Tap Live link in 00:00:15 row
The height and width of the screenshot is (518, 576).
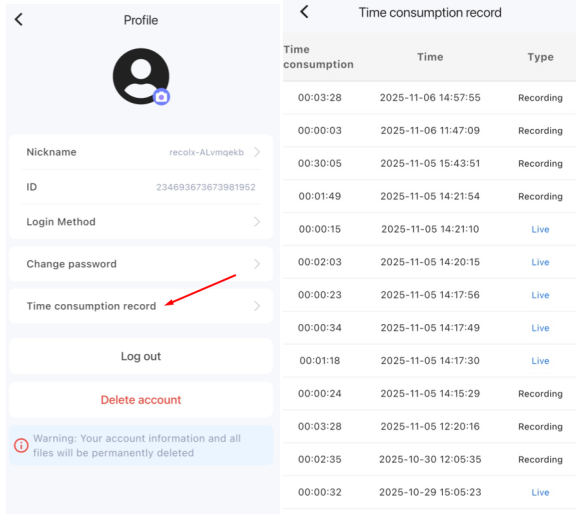[x=540, y=229]
